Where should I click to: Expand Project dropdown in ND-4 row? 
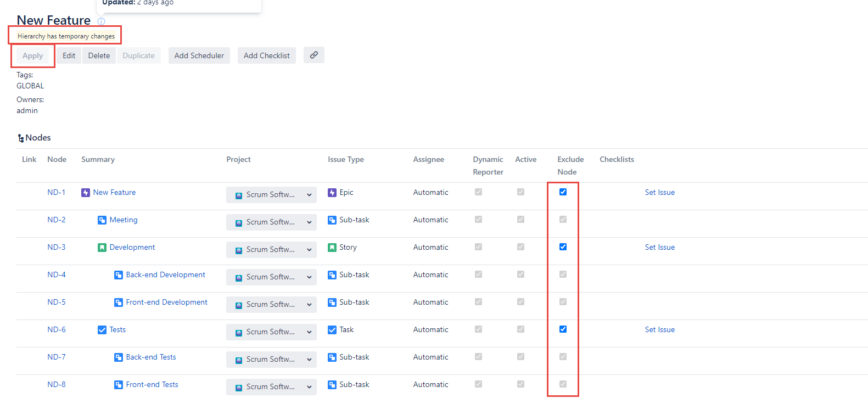coord(271,277)
